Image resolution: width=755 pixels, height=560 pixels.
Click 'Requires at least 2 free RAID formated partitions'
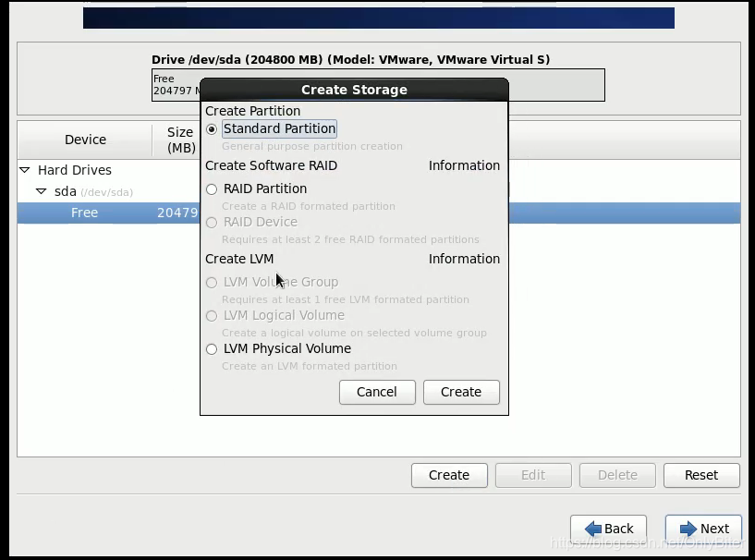[350, 239]
